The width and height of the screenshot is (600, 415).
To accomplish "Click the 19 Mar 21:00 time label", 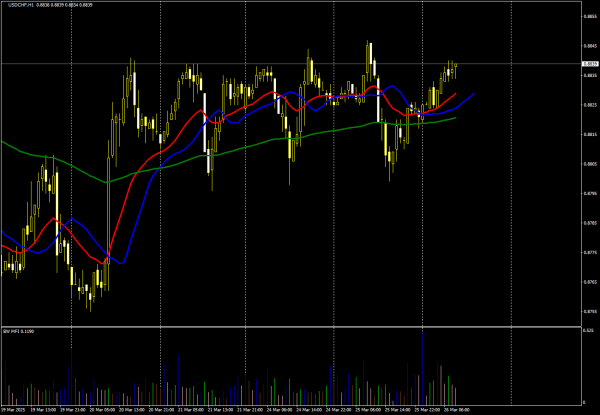I will pyautogui.click(x=71, y=409).
